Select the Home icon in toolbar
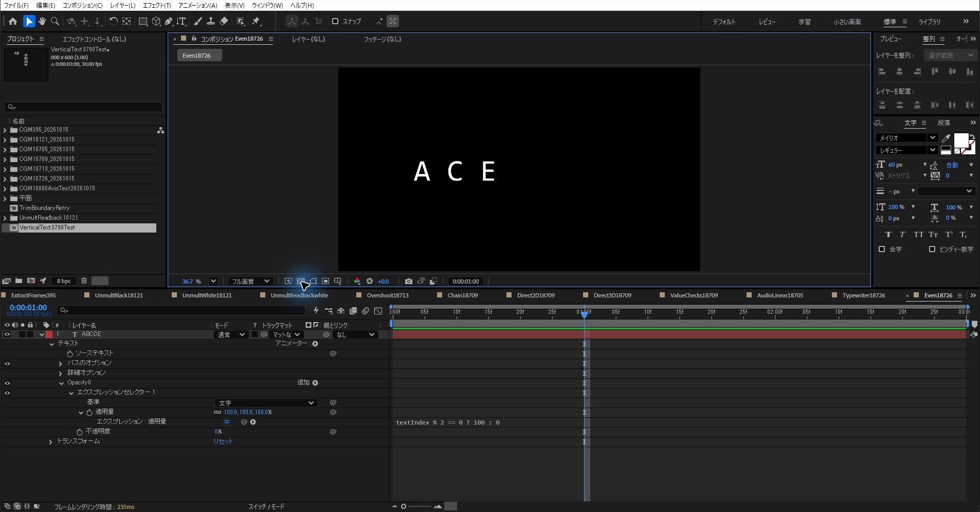 13,21
